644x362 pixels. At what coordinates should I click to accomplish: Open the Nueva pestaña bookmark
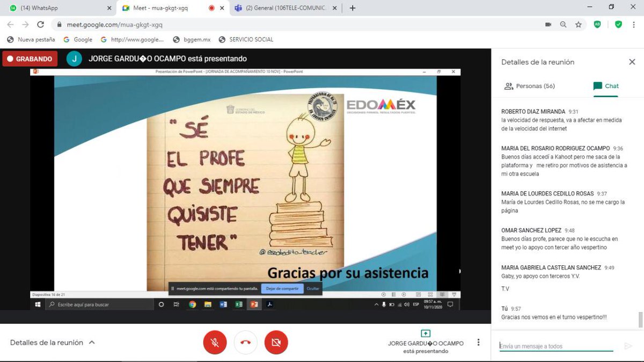click(x=31, y=39)
